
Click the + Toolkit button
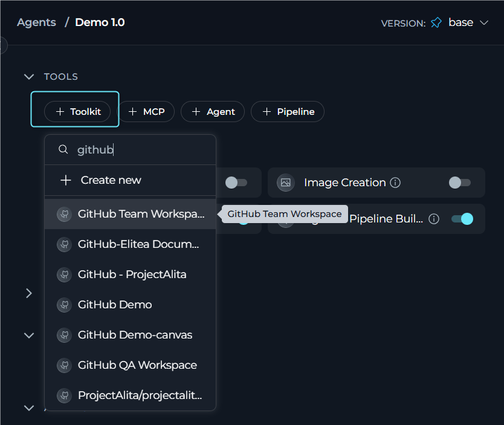click(x=77, y=112)
